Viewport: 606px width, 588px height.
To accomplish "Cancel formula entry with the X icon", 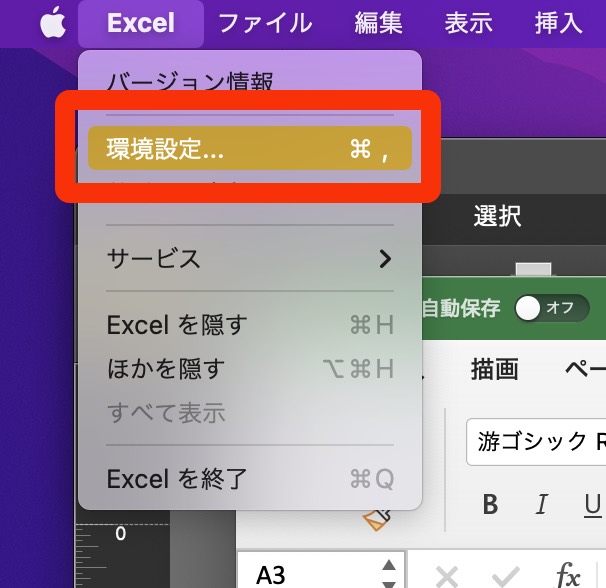I will pyautogui.click(x=446, y=577).
